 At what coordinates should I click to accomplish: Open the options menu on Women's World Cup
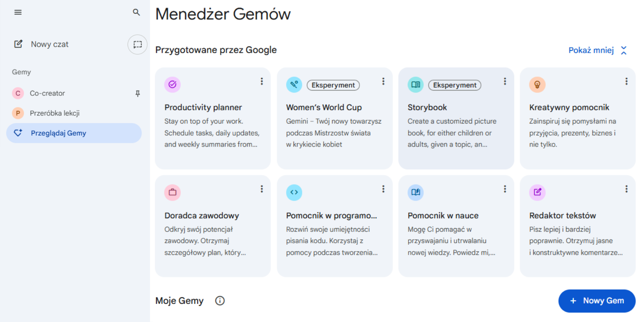click(383, 81)
